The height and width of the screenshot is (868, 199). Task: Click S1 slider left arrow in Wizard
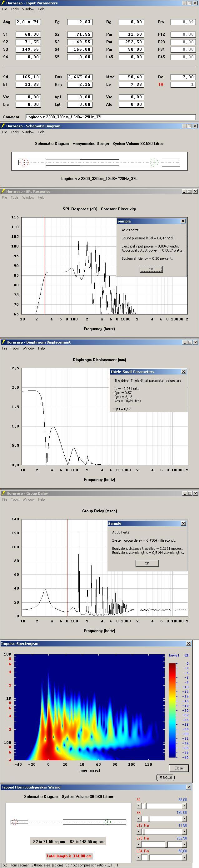138,806
